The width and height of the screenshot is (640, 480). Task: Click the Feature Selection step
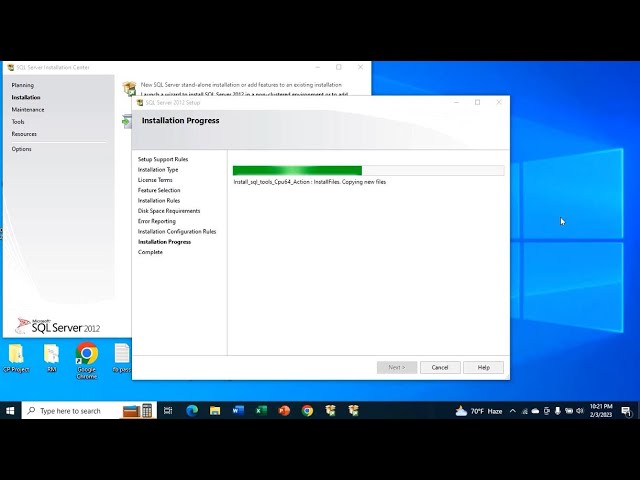(159, 190)
